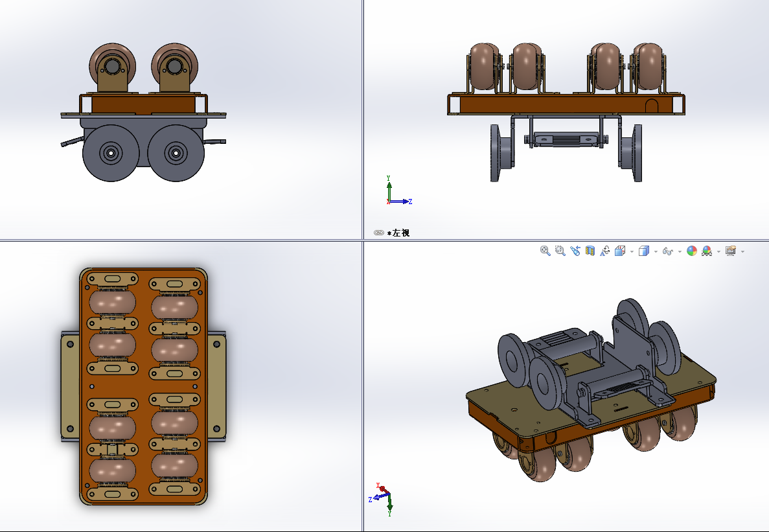Click the Apply Scene icon
The image size is (769, 532).
[707, 251]
